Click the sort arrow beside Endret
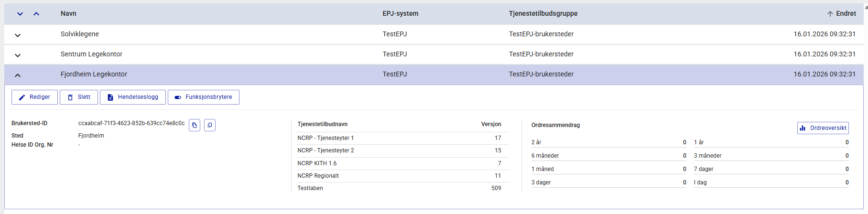 click(x=830, y=14)
